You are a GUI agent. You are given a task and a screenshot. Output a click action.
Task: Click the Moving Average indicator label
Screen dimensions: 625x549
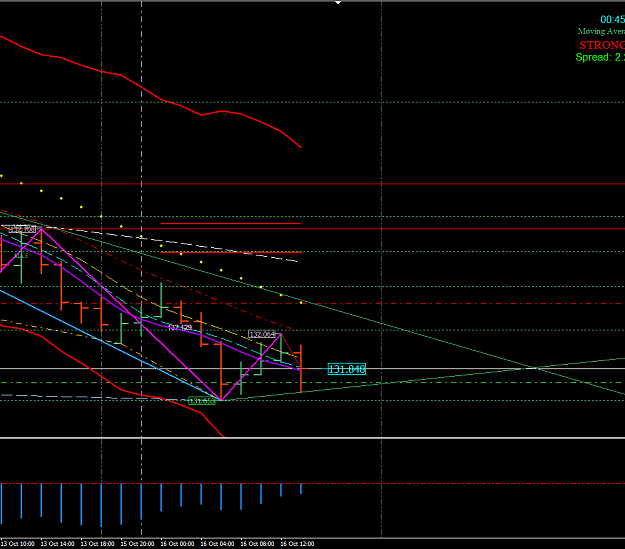[601, 31]
